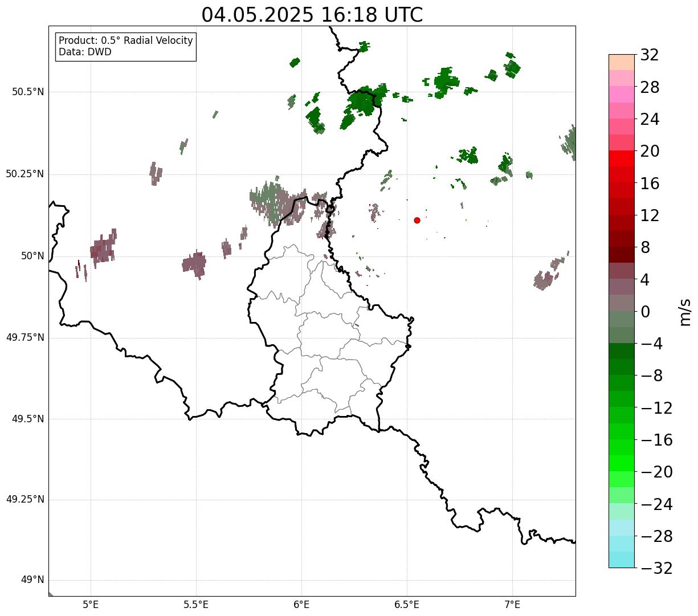The height and width of the screenshot is (616, 698).
Task: Click the 6°E longitude label
Action: [x=301, y=605]
